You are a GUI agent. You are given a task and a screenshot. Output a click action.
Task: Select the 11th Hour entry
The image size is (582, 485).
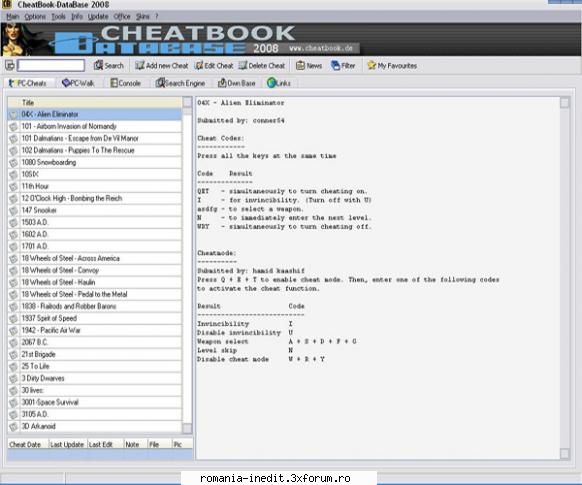95,186
